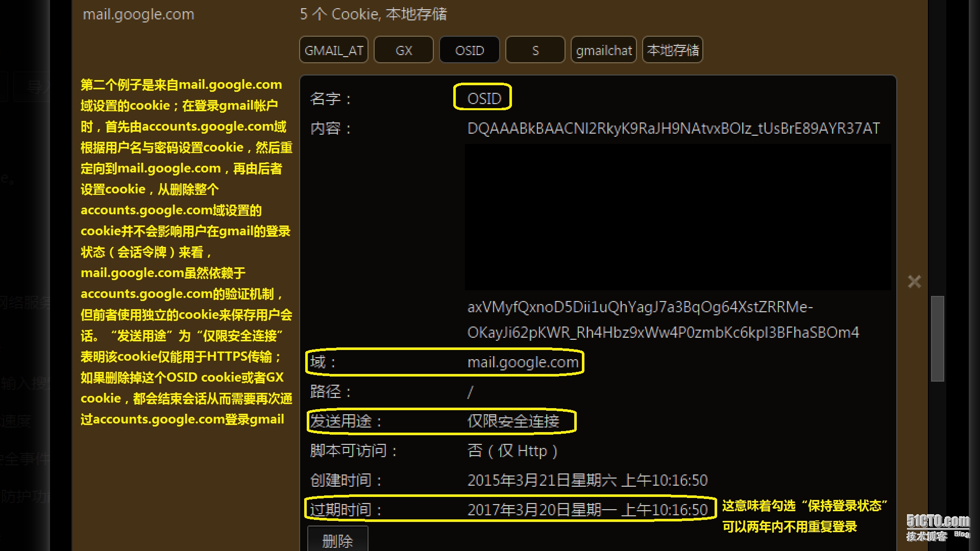Click the mail.google.com value in the 域 row
This screenshot has height=551, width=980.
click(523, 362)
